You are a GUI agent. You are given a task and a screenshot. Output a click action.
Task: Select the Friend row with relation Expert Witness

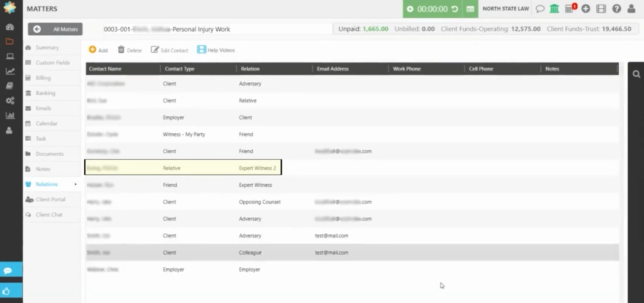pyautogui.click(x=352, y=185)
